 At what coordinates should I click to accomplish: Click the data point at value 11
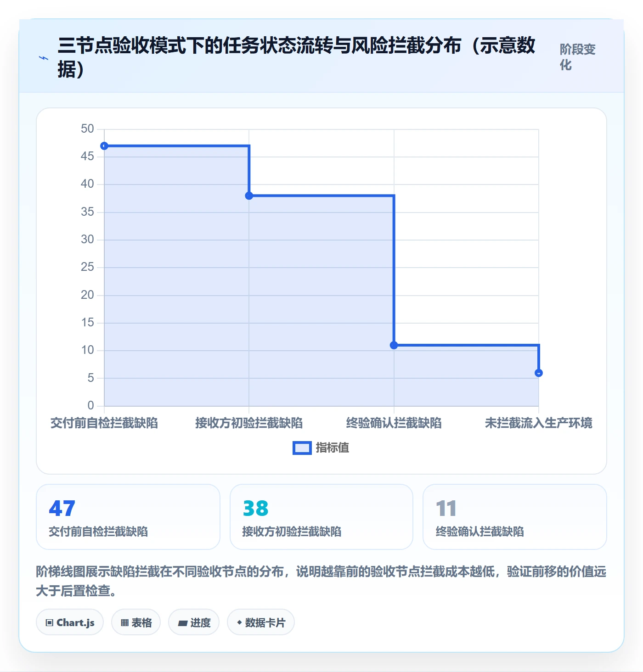(394, 345)
